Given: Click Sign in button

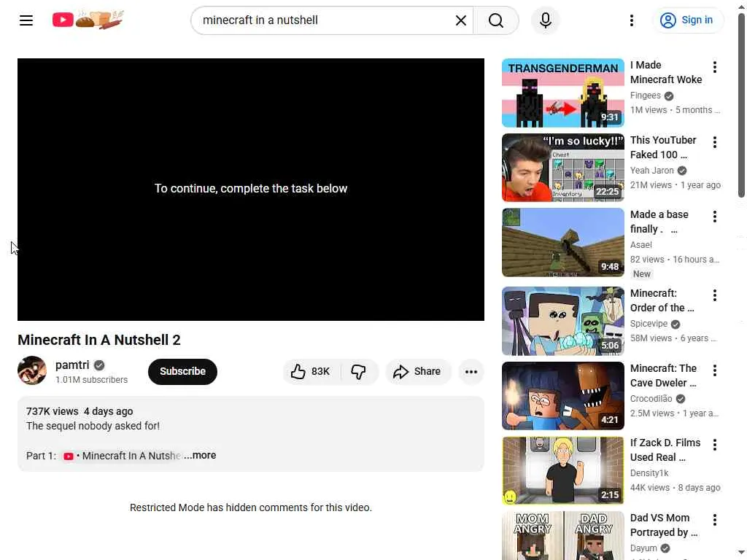Looking at the screenshot, I should tap(687, 20).
